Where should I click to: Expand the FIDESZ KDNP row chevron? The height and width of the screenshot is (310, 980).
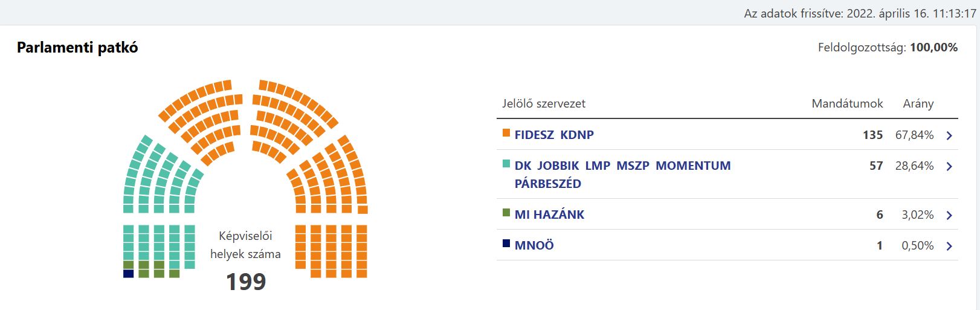pyautogui.click(x=949, y=135)
